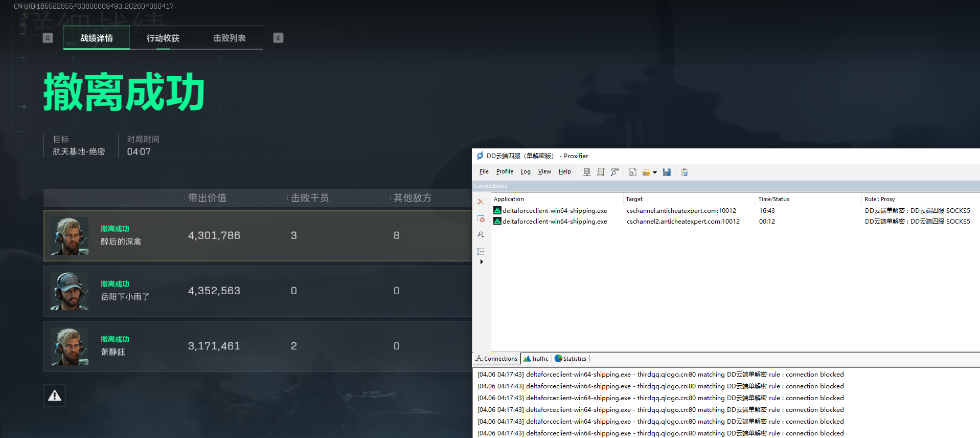980x438 pixels.
Task: Click the new profile page-gear icon
Action: click(632, 172)
